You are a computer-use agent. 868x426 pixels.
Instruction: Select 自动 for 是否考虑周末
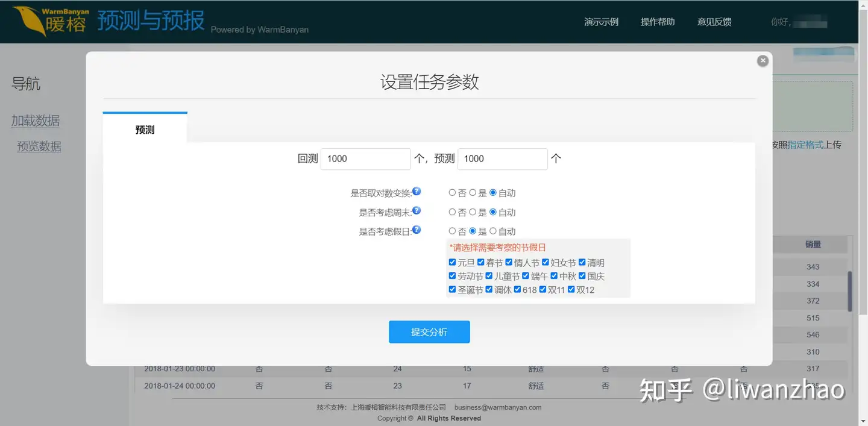click(x=493, y=212)
